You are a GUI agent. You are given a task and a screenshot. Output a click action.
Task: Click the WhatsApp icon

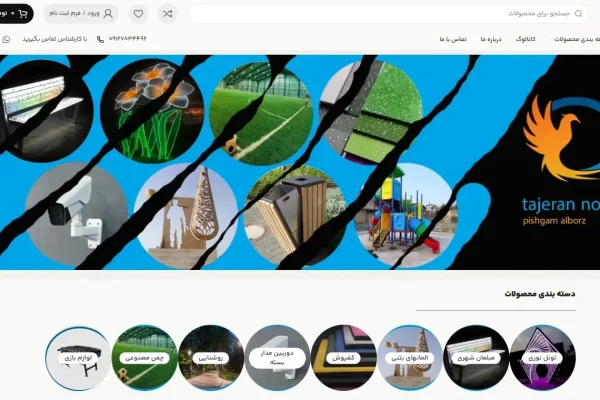[7, 39]
